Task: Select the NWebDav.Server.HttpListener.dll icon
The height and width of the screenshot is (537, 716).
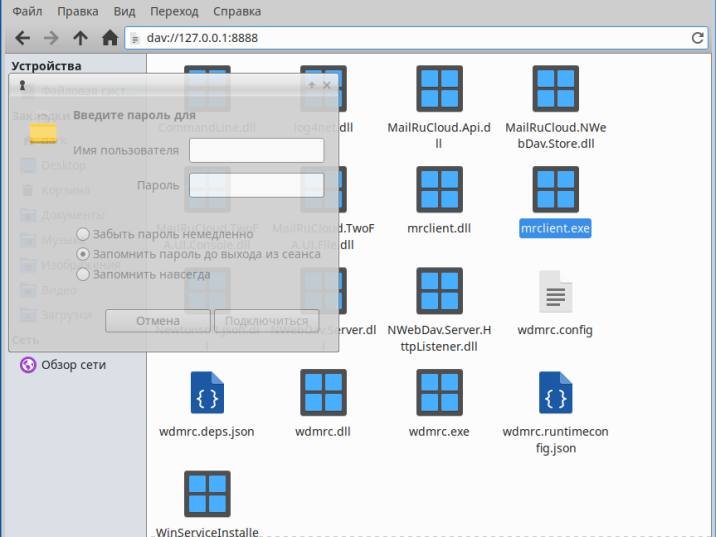Action: 439,291
